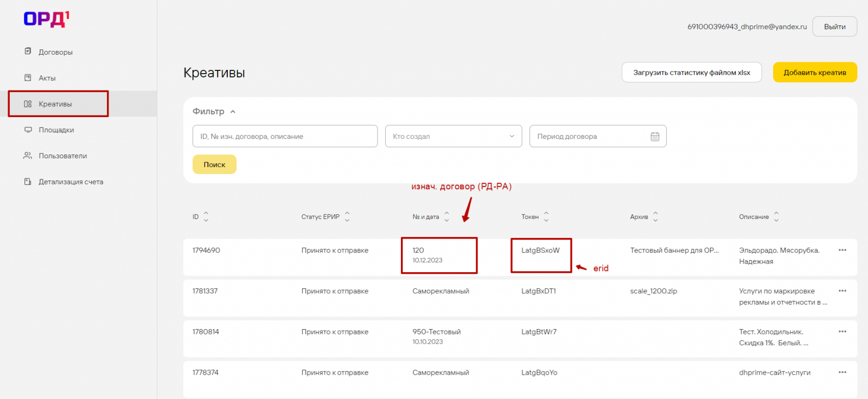
Task: Sort table by Токен column
Action: pyautogui.click(x=546, y=217)
